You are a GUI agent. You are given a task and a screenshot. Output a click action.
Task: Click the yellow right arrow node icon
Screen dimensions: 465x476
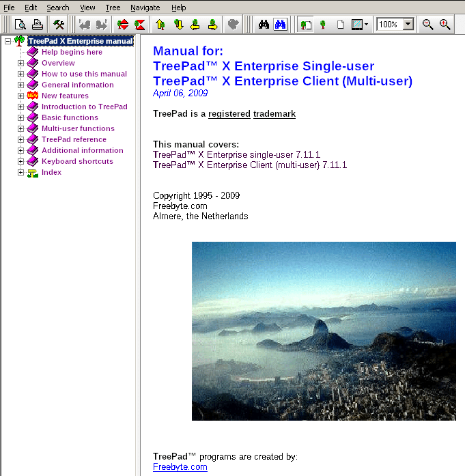pos(213,25)
